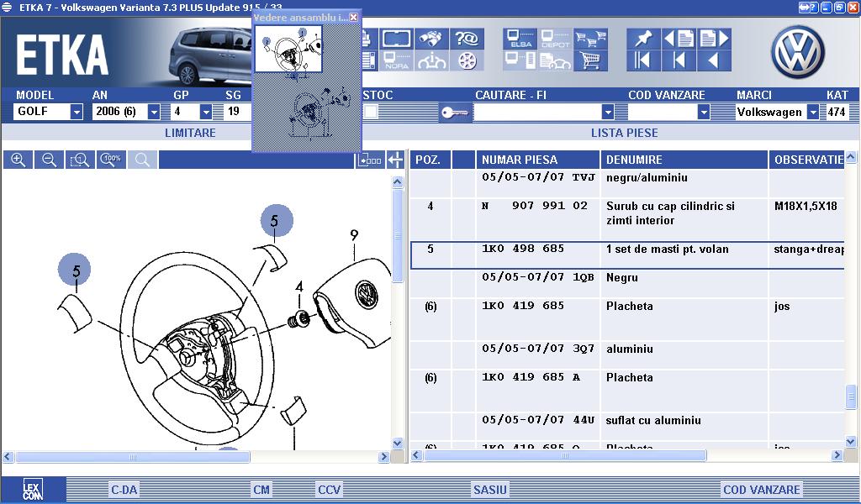Click the KAT field showing 474
This screenshot has width=861, height=504.
click(837, 112)
